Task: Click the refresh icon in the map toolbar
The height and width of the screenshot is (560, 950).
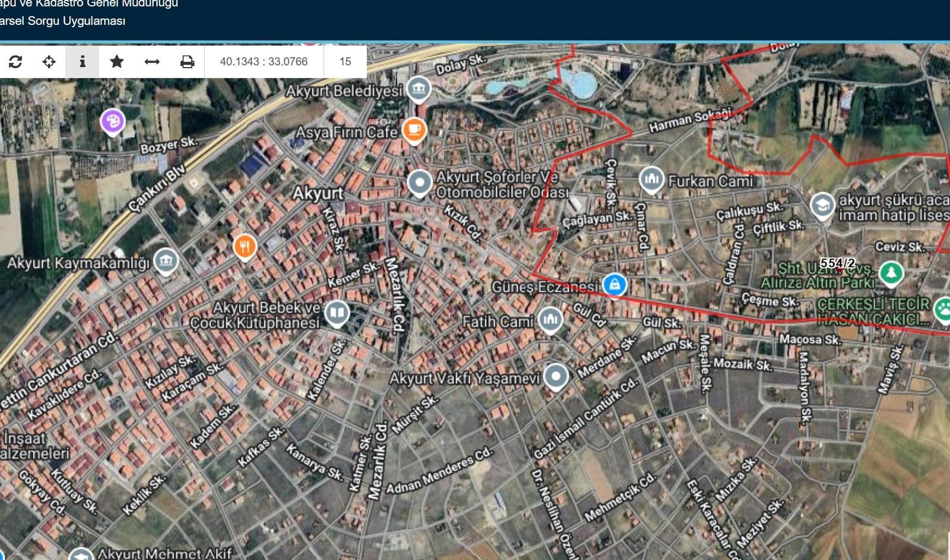Action: coord(15,62)
